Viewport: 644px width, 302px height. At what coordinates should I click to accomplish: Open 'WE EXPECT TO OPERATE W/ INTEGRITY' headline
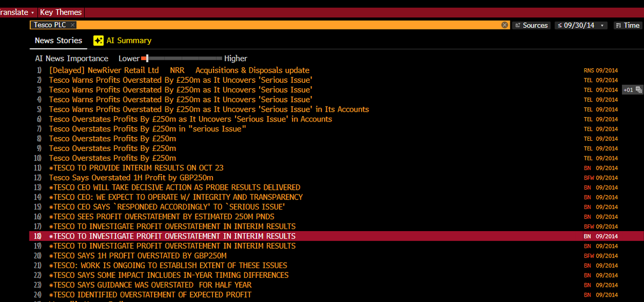pyautogui.click(x=175, y=197)
